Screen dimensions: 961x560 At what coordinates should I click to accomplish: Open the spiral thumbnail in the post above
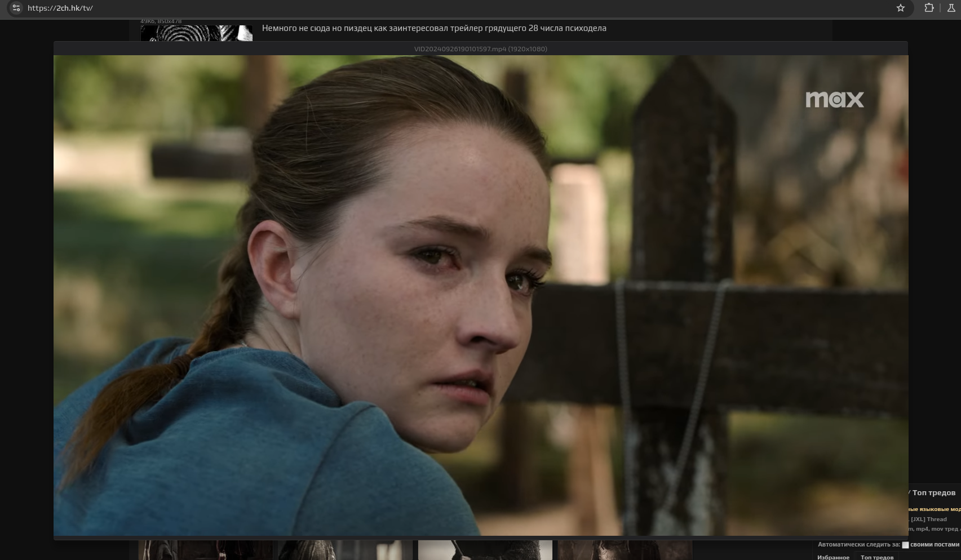tap(196, 33)
